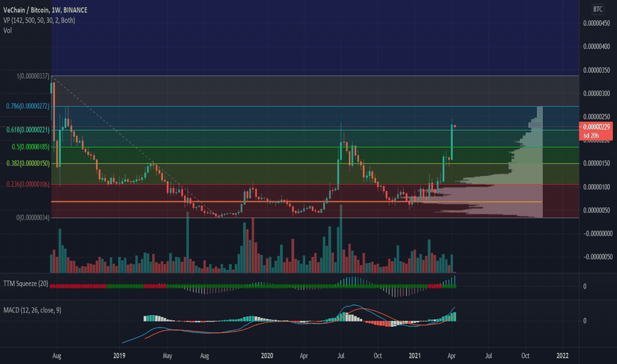This screenshot has height=364, width=617.
Task: Click the 6d 20h countdown label
Action: point(591,136)
